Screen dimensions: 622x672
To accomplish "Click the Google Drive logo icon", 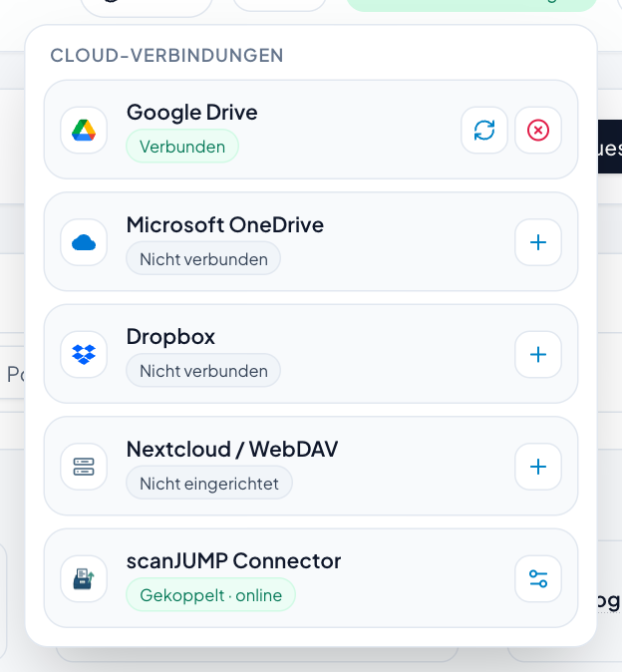I will 84,130.
